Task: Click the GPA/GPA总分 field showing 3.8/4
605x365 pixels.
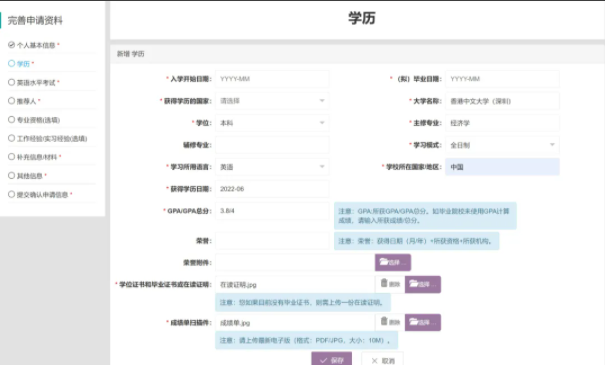Action: pos(272,211)
